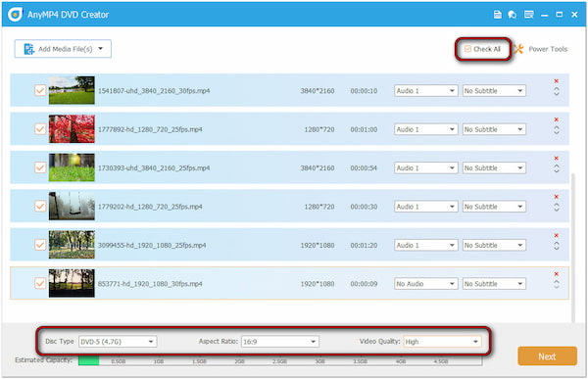Open subtitle dropdown for 853771-hd file
This screenshot has height=379, width=588.
[x=494, y=284]
